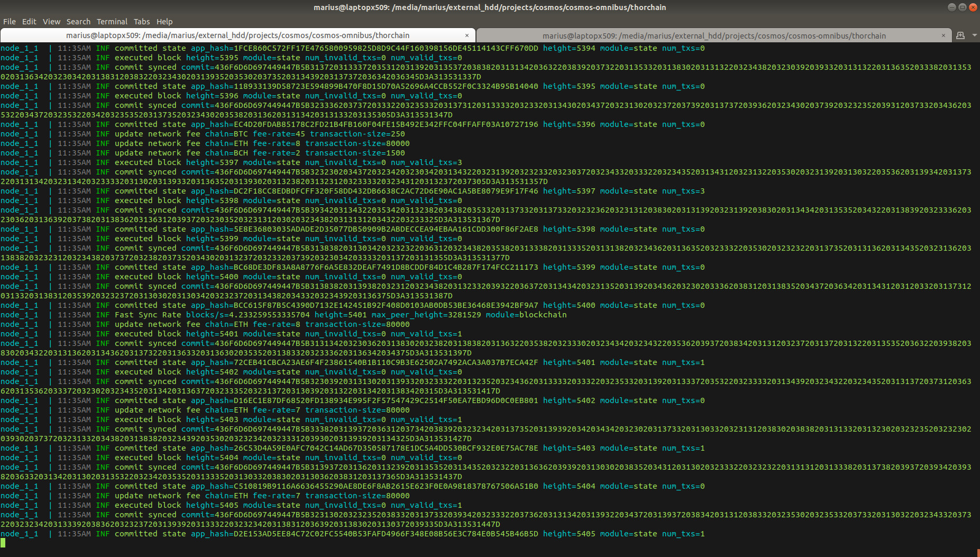Viewport: 980px width, 557px height.
Task: Click the value "blocks/s=4.233259553335704"
Action: 248,315
